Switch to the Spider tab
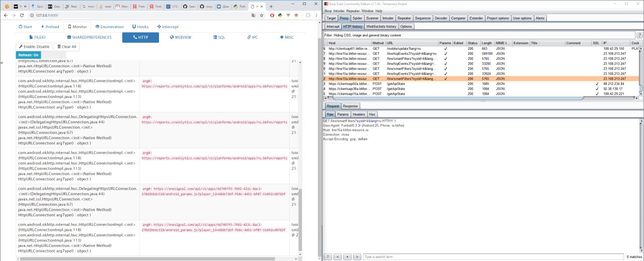The height and width of the screenshot is (261, 644). [357, 18]
